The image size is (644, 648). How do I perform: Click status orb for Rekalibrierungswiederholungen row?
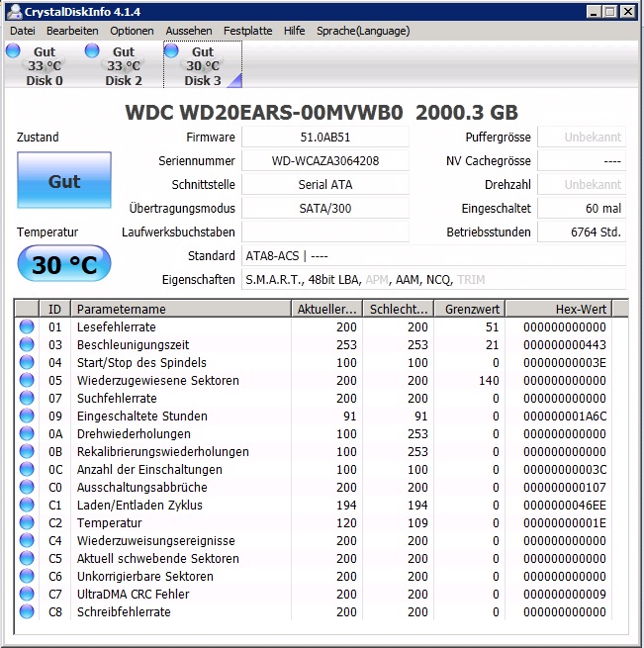(27, 451)
